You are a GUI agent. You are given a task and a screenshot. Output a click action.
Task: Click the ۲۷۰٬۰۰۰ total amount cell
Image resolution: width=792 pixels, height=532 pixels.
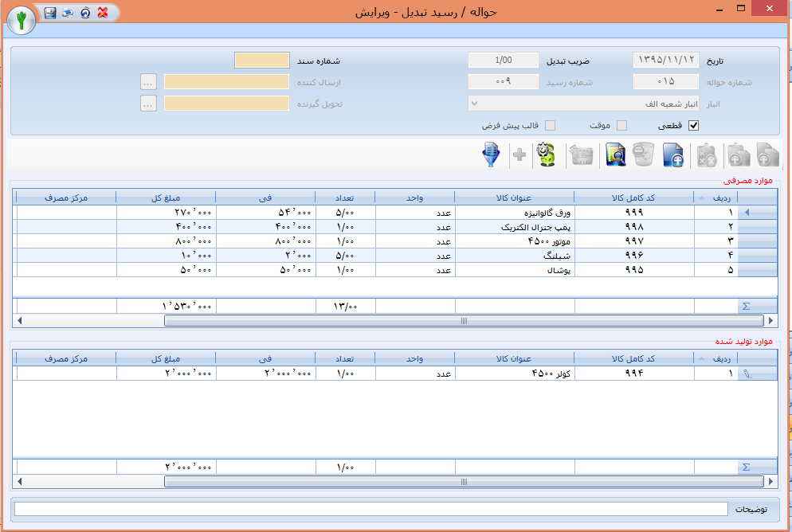point(167,213)
